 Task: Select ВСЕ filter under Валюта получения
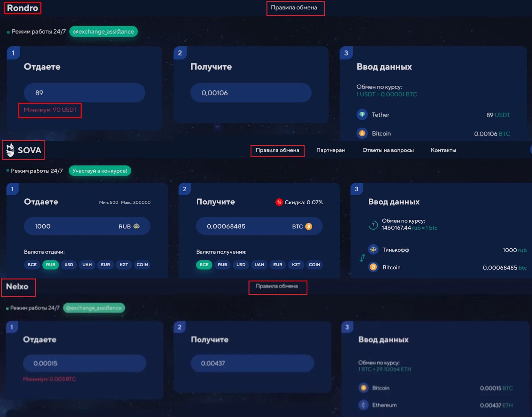(204, 265)
